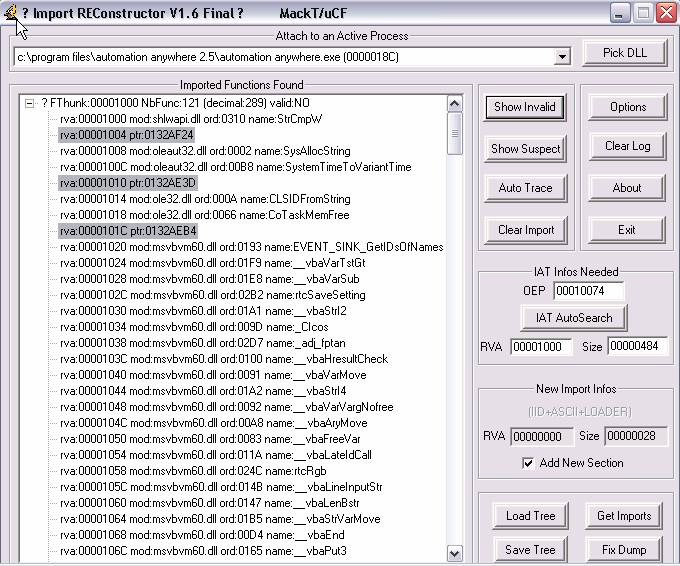Select the __vbaVarMove import row

coord(213,375)
